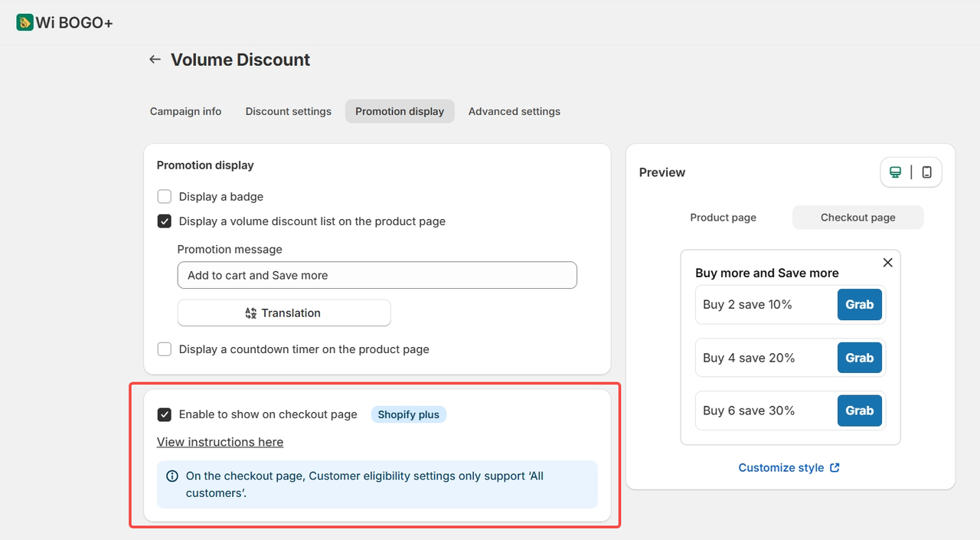Uncheck Enable to show on checkout page

(165, 414)
